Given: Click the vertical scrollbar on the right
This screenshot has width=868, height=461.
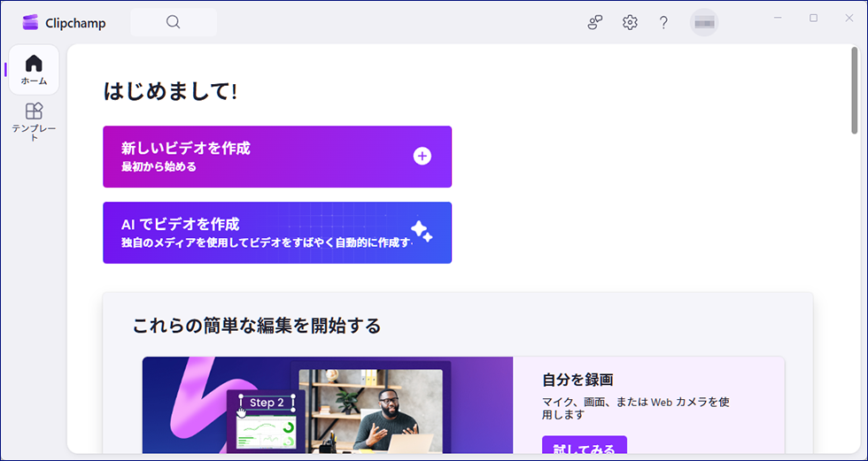Looking at the screenshot, I should pyautogui.click(x=855, y=93).
